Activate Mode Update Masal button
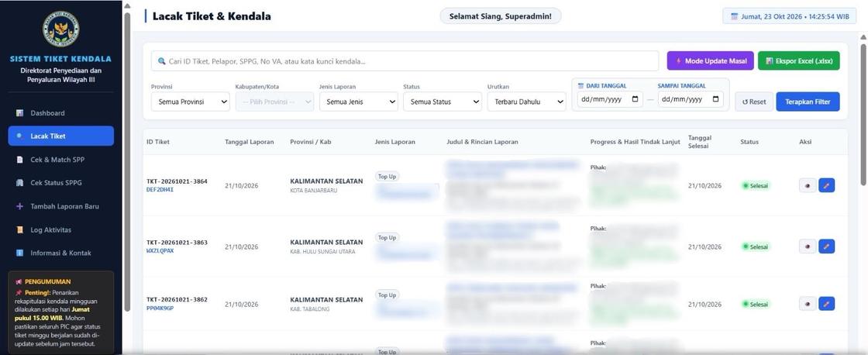The width and height of the screenshot is (868, 355). pos(710,61)
